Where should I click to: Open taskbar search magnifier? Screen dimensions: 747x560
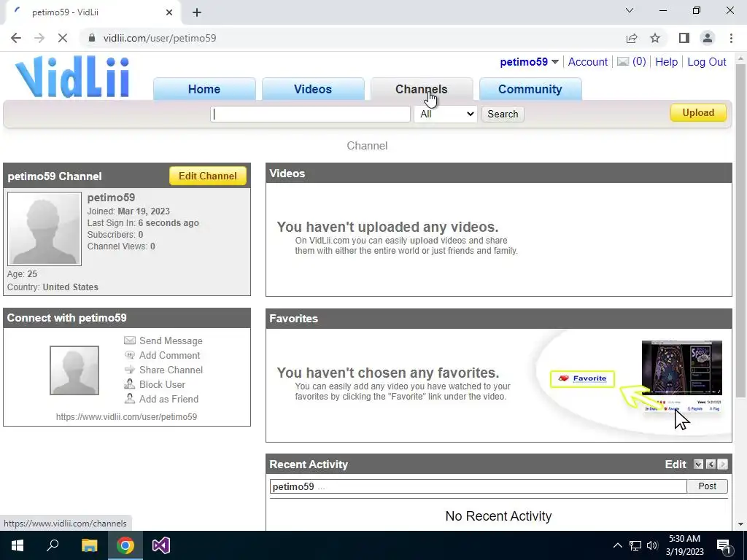point(53,545)
